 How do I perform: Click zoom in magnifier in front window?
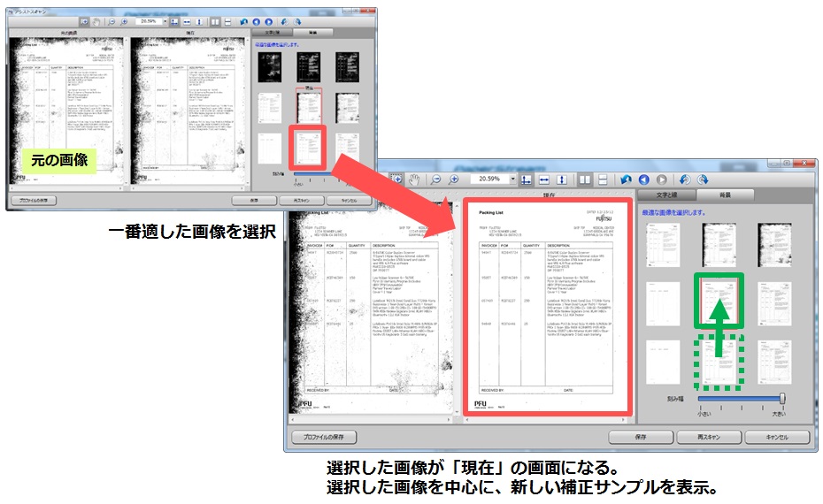(x=454, y=179)
